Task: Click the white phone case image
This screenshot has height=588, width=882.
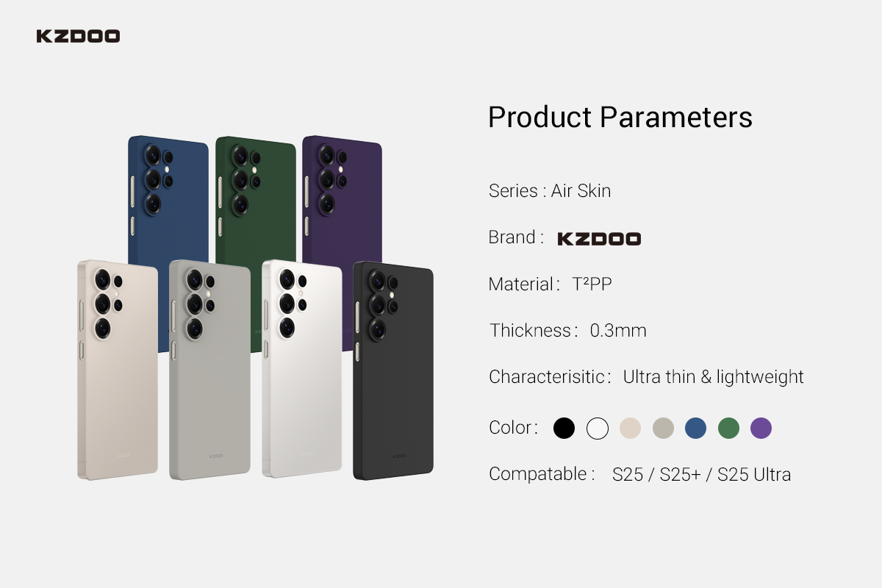Action: (302, 382)
